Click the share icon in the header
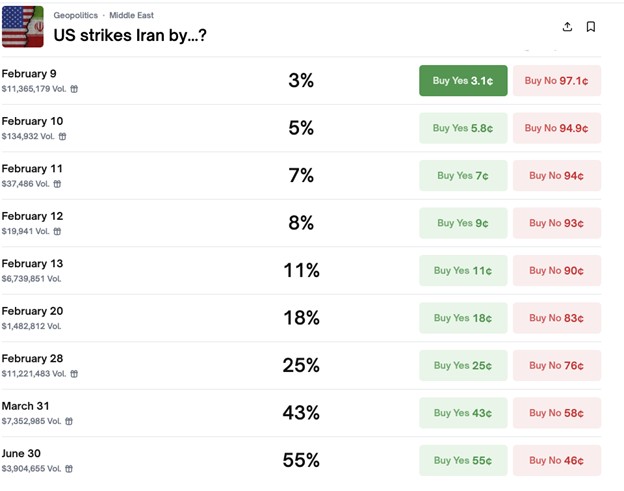This screenshot has height=491, width=624. pos(568,27)
